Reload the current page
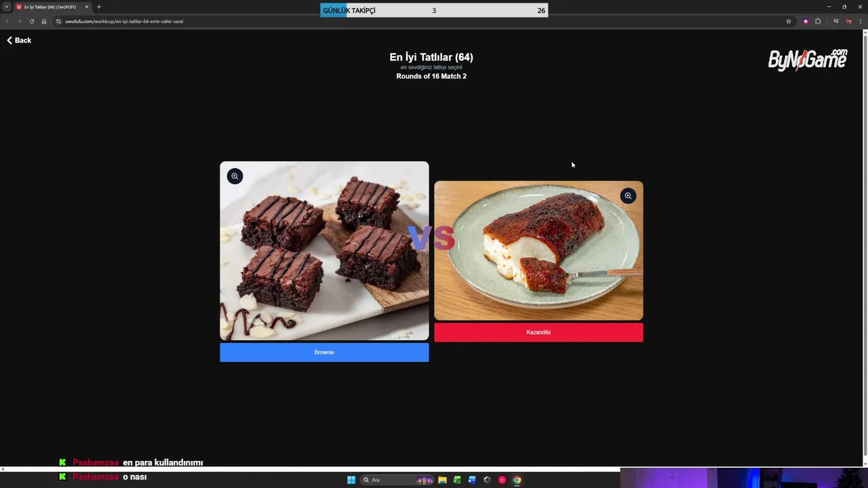Viewport: 868px width, 488px height. (x=31, y=21)
